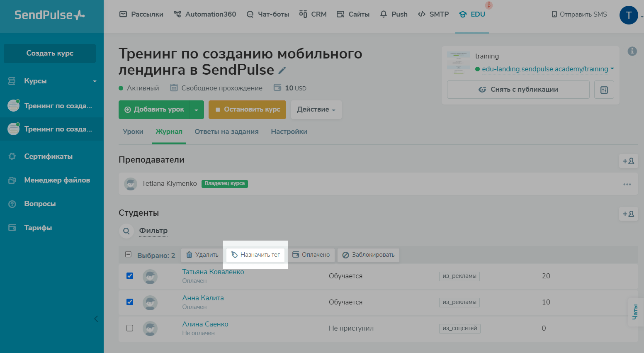Open the Ответы на задания tab

[226, 131]
